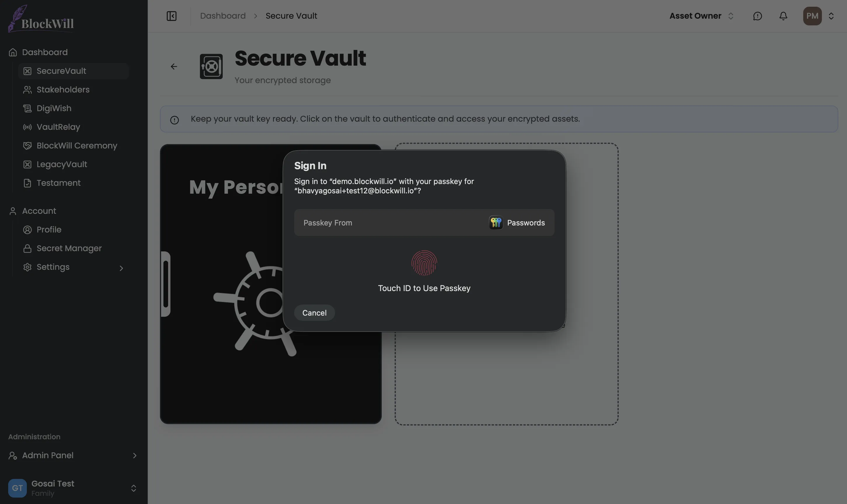
Task: Click the BlockWill feather logo
Action: click(41, 19)
